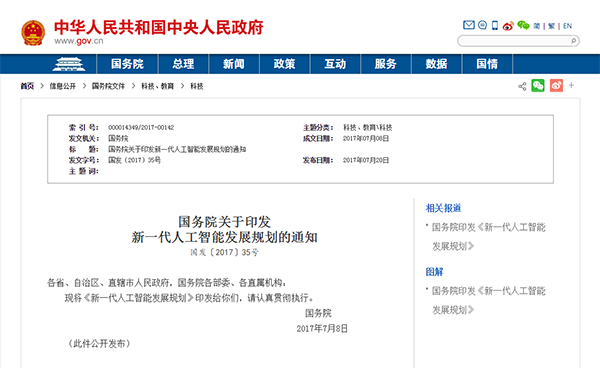Go to 首页 in breadcrumb

(27, 86)
